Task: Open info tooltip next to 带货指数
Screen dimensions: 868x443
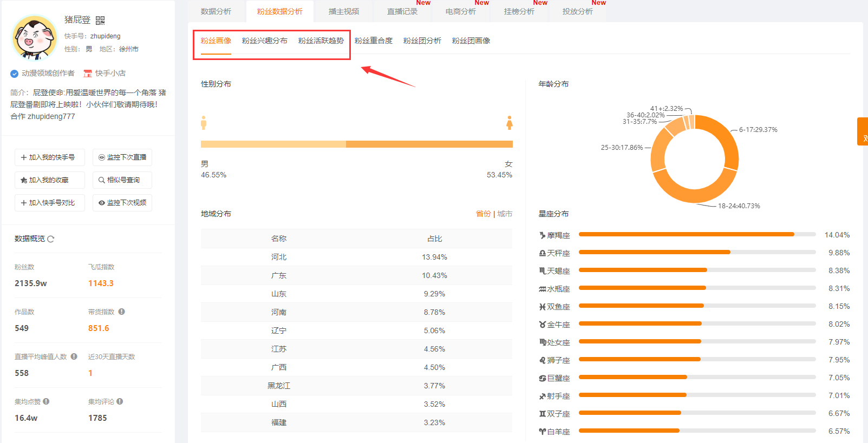Action: pos(122,312)
